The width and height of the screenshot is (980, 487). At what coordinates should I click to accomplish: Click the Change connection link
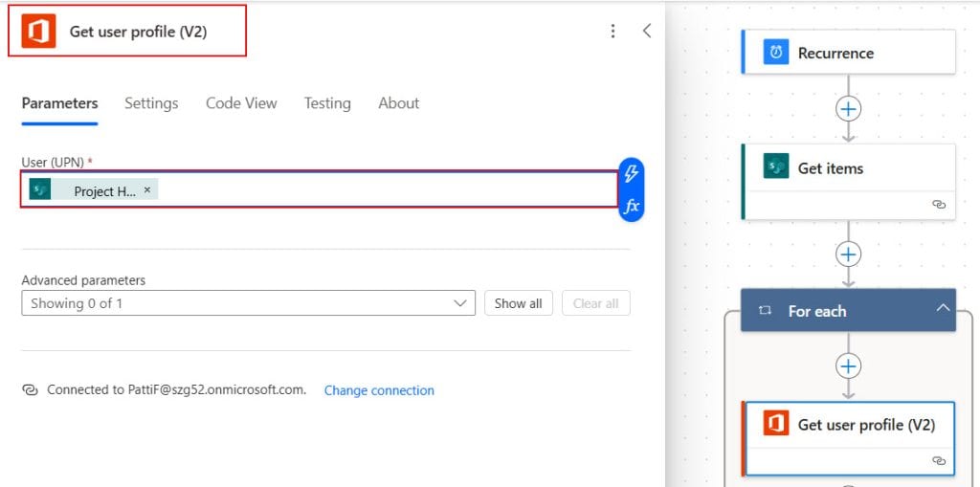coord(379,390)
